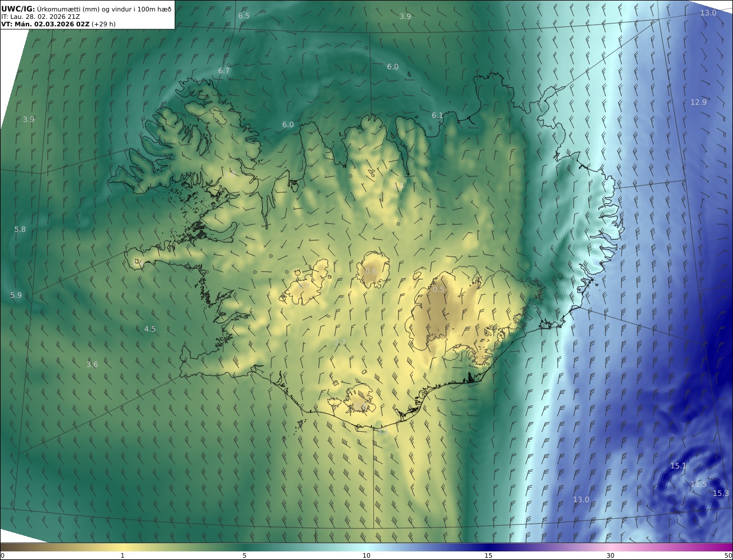Click the 3.6 value on the map
The height and width of the screenshot is (560, 733).
pos(92,364)
